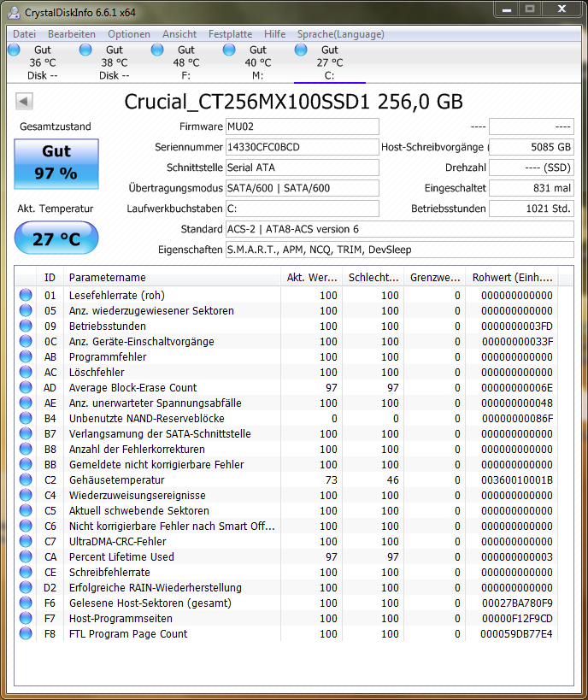Open the Bearbeiten menu
Screen dimensions: 588x700
(x=72, y=34)
